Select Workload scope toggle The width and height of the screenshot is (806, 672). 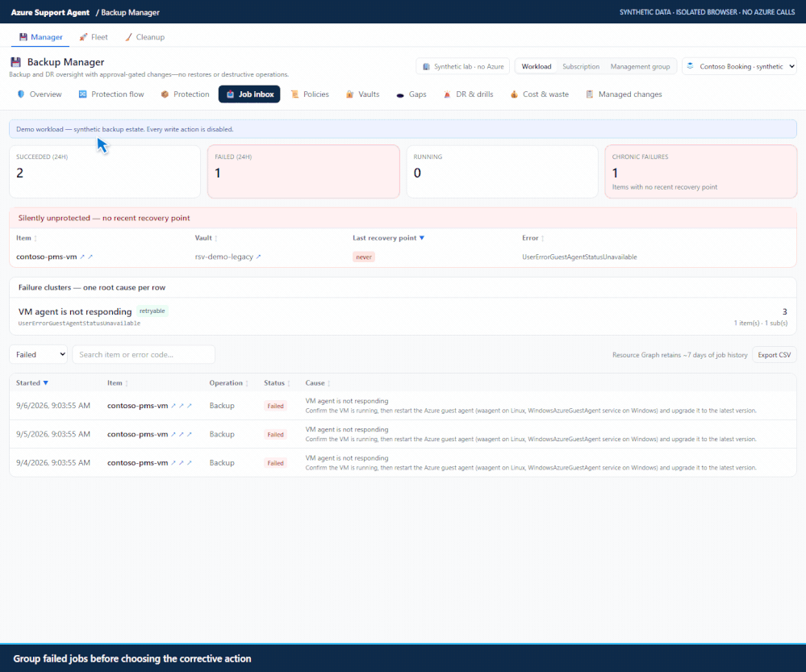[537, 66]
